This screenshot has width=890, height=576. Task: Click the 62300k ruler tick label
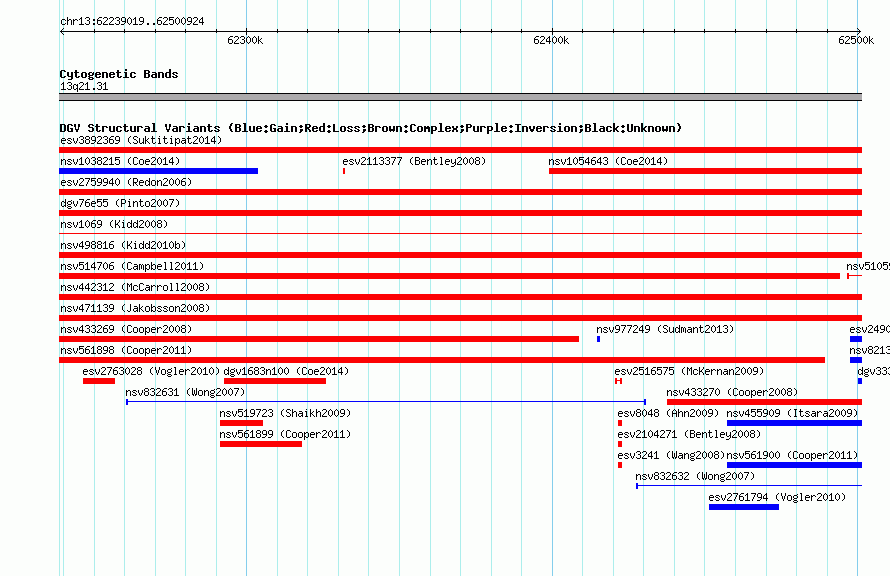tap(245, 40)
